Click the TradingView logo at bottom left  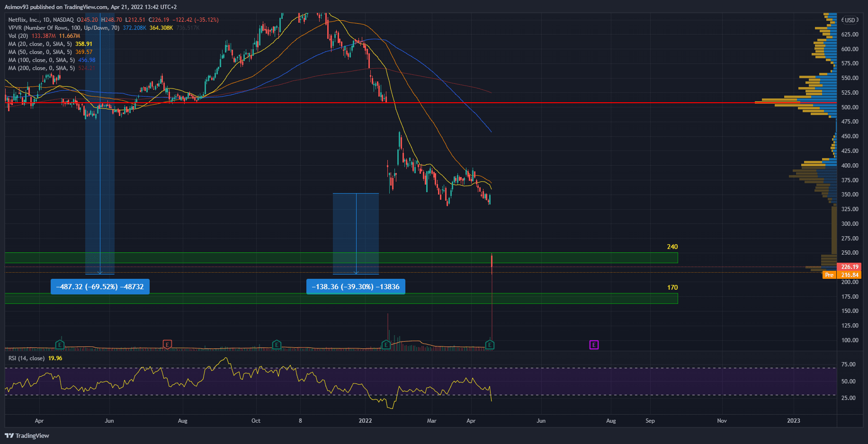tap(27, 435)
